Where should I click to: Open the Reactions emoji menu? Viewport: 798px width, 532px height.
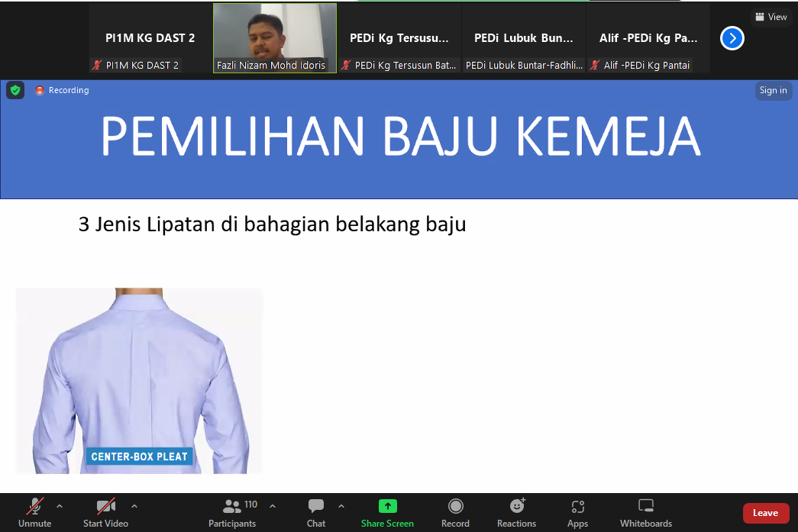pyautogui.click(x=517, y=507)
